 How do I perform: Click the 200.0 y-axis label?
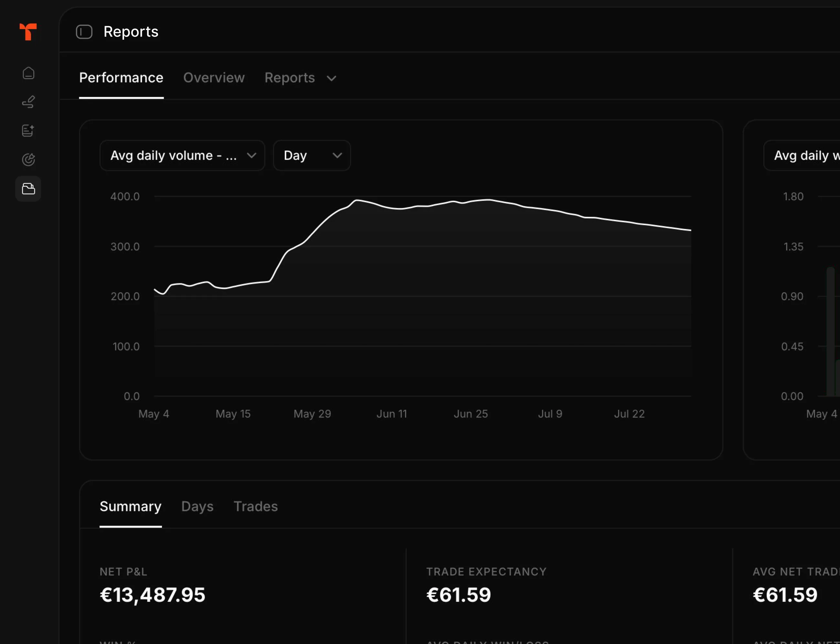point(125,296)
